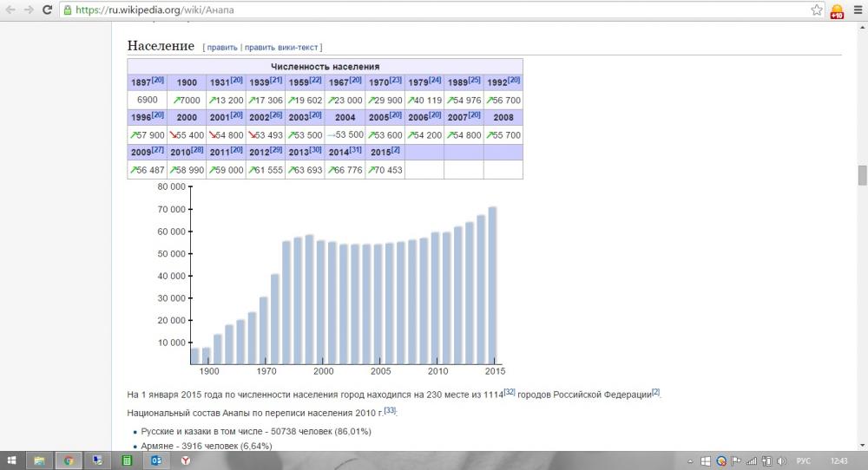Open footnote [32] reference link
Screen dimensions: 868x470
pyautogui.click(x=510, y=391)
